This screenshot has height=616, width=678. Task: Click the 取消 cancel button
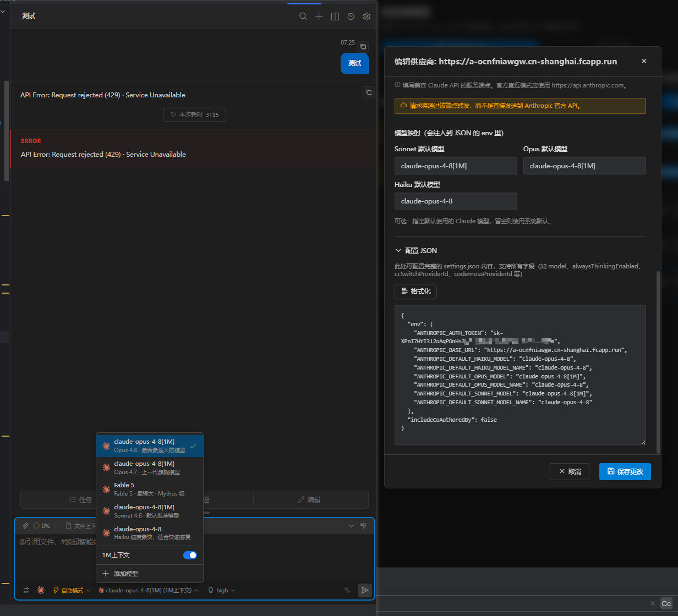click(x=570, y=471)
